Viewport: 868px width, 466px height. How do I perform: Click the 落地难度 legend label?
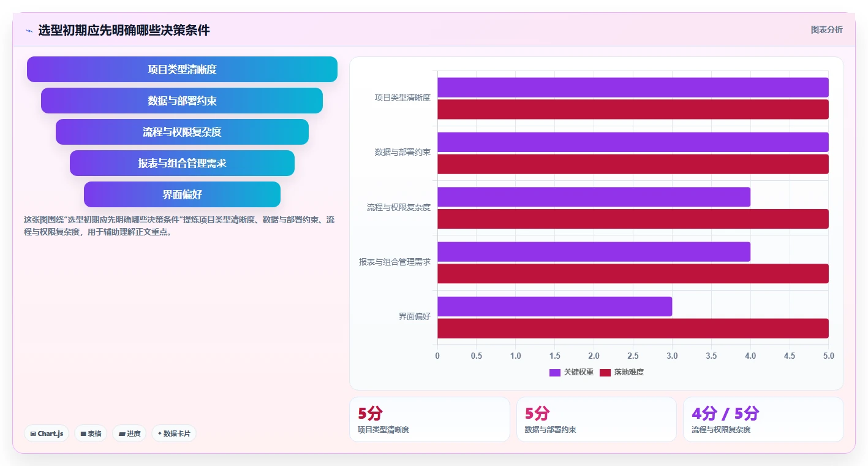click(629, 372)
